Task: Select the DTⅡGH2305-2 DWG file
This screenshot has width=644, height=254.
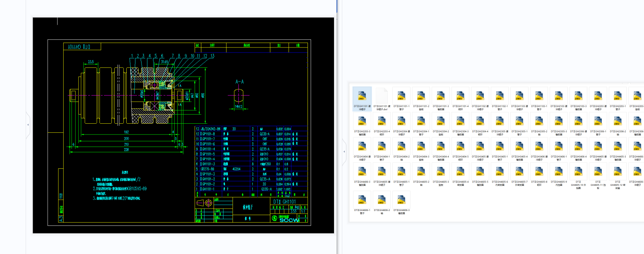Action: point(539,124)
